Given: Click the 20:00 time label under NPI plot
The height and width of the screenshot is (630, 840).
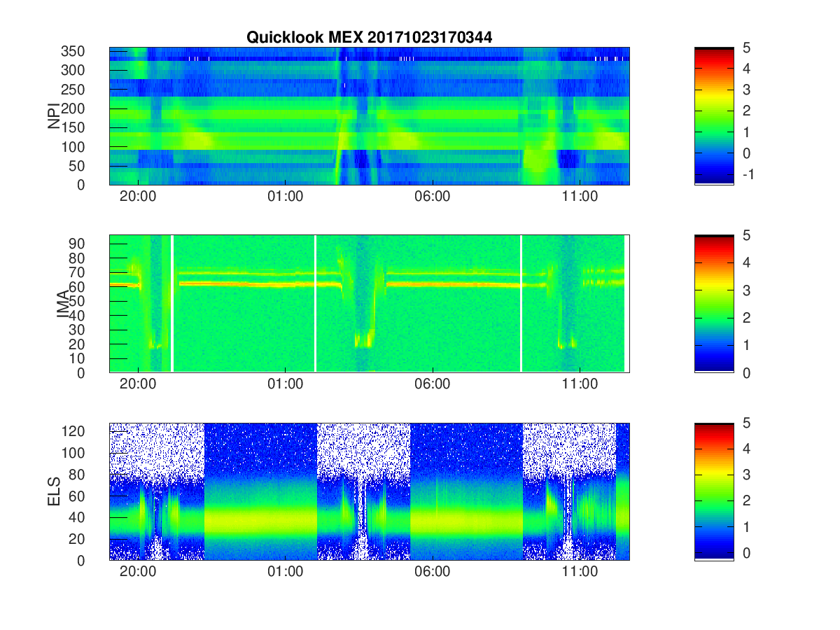Looking at the screenshot, I should pyautogui.click(x=138, y=196).
